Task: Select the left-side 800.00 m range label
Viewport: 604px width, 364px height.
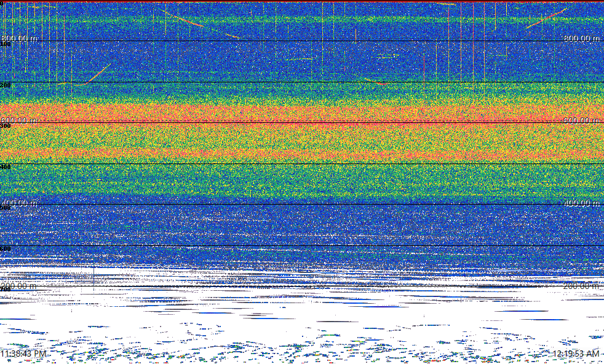Action: [20, 38]
